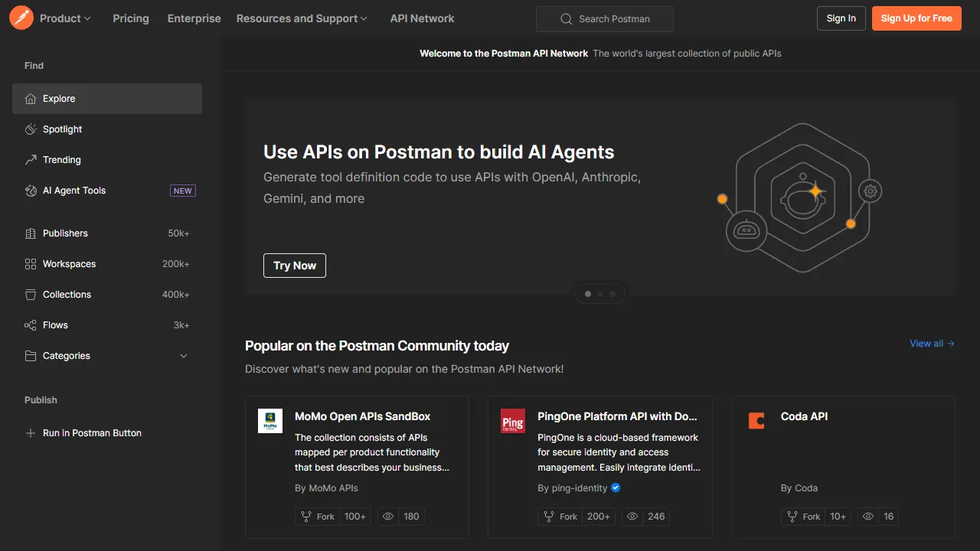Click the Publishers building icon

click(x=31, y=233)
